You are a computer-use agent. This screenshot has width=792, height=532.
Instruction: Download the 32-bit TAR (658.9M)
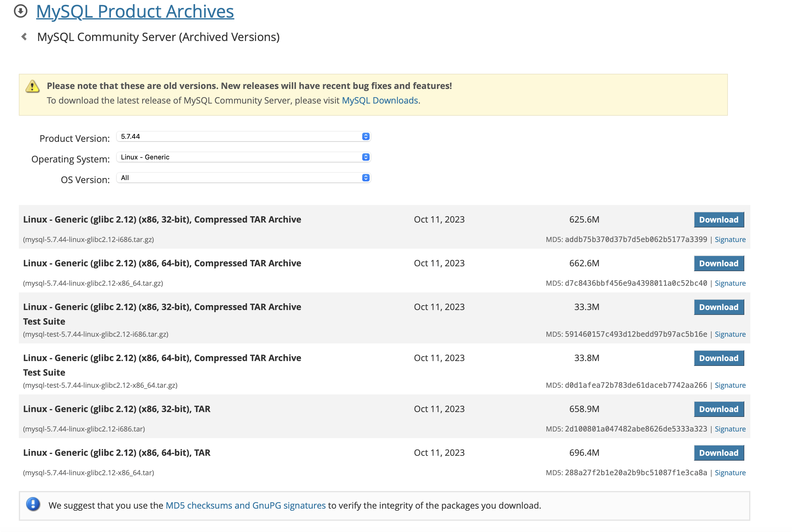pyautogui.click(x=719, y=410)
